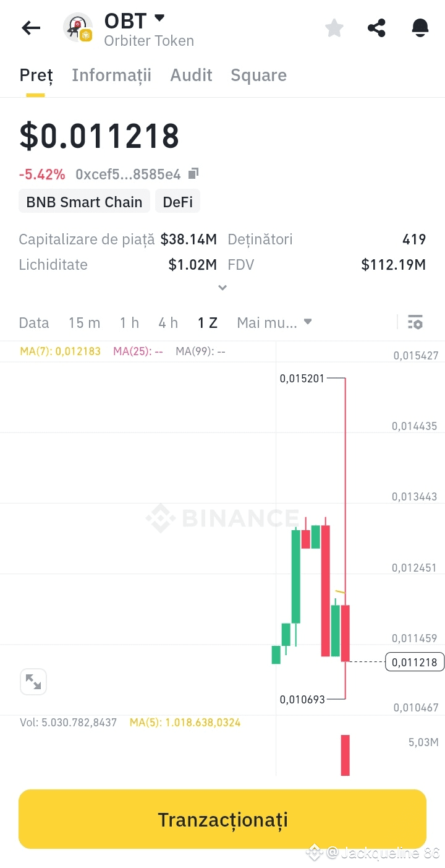Tap the Orbiter Token logo icon
Screen dimensions: 445x868
tap(78, 28)
